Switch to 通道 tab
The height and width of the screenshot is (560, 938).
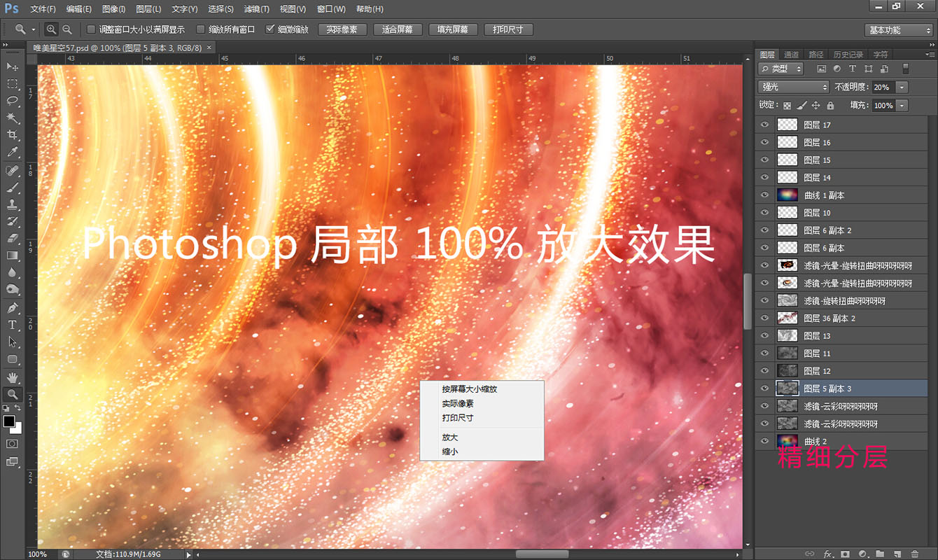pos(791,54)
